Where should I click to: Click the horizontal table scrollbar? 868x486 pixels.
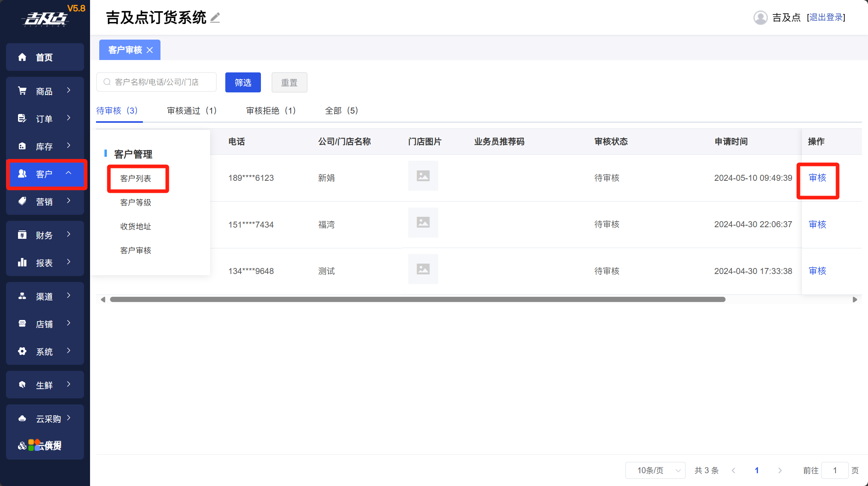417,300
